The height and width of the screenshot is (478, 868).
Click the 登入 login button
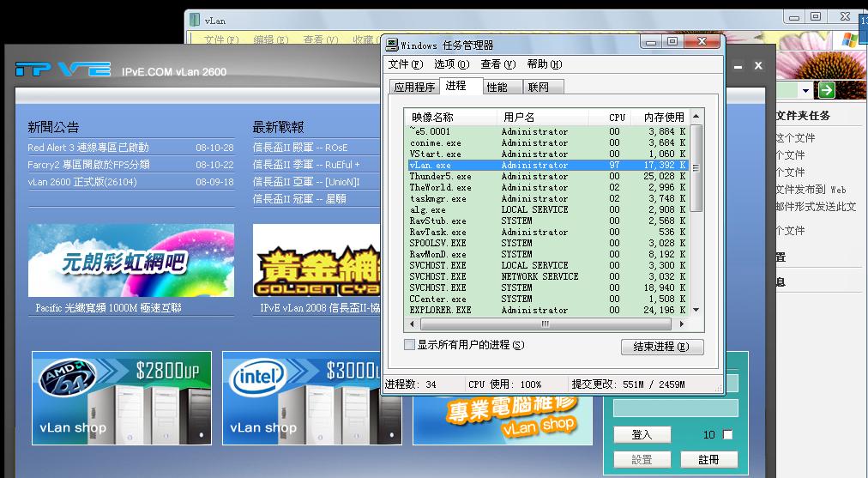coord(642,434)
